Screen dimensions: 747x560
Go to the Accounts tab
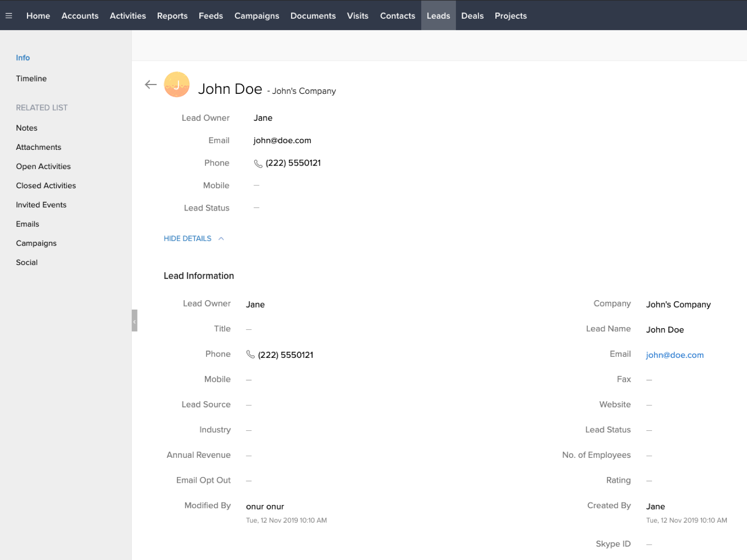pyautogui.click(x=80, y=16)
